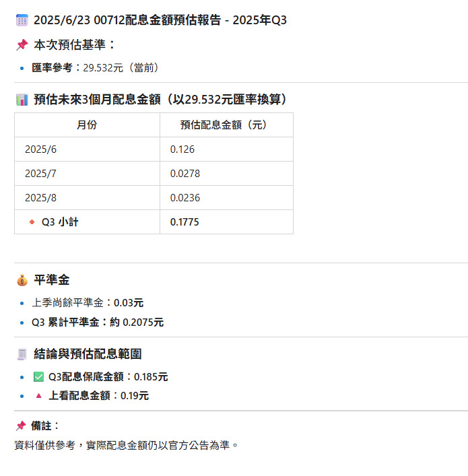
Task: Click the Q3 小計 label cell
Action: click(87, 222)
